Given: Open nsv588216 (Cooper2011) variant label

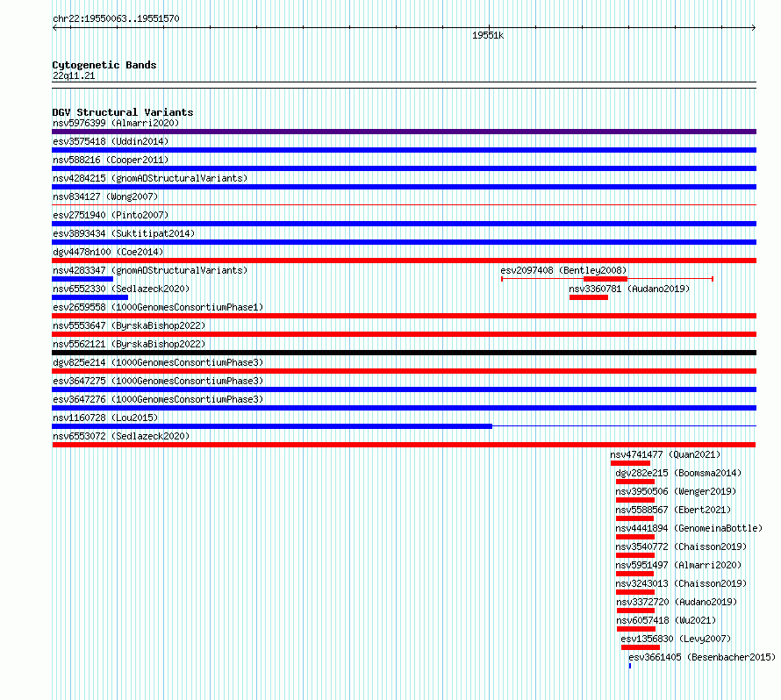Looking at the screenshot, I should point(111,160).
